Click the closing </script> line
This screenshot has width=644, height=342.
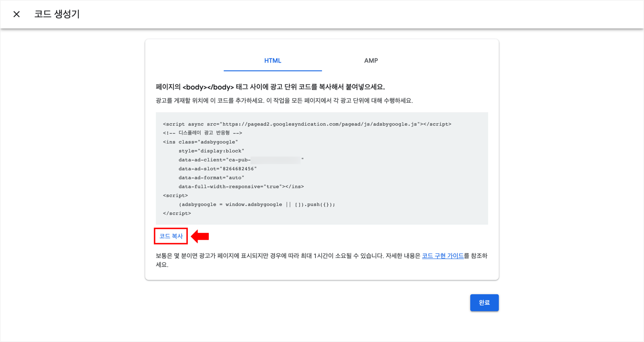tap(177, 213)
